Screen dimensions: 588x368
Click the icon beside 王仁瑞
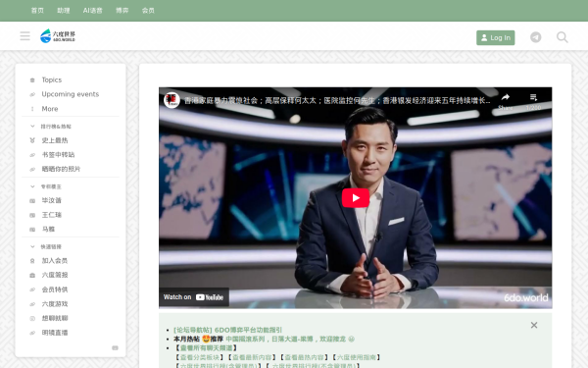click(32, 215)
